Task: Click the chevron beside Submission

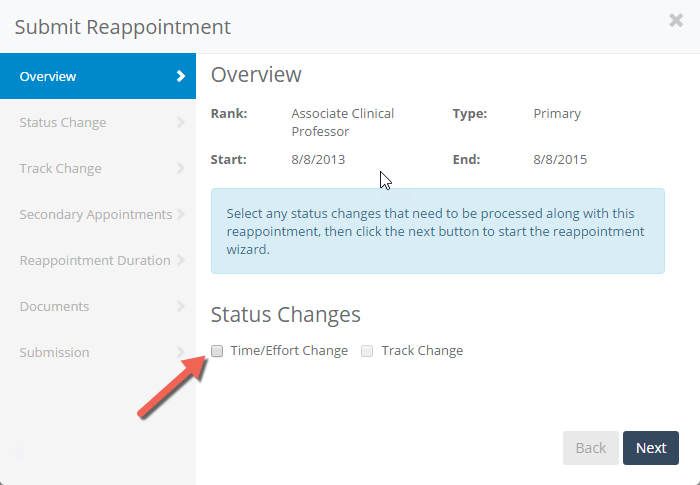Action: click(181, 350)
